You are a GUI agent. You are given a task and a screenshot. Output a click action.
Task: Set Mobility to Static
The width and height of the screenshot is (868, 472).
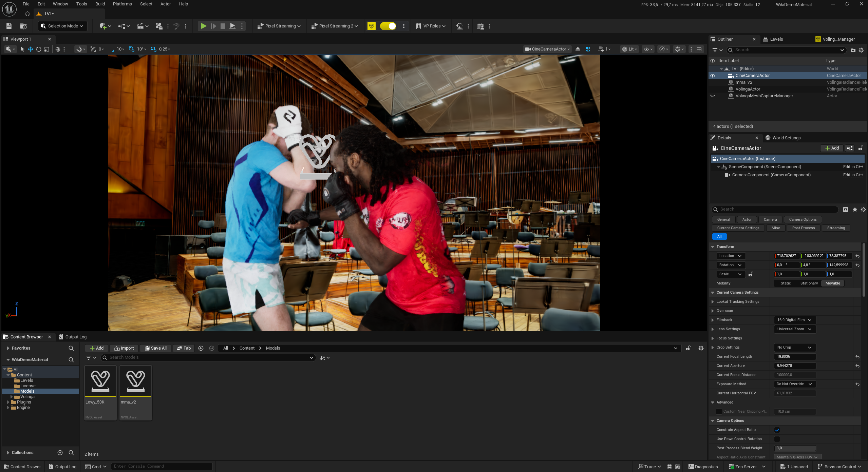(786, 283)
